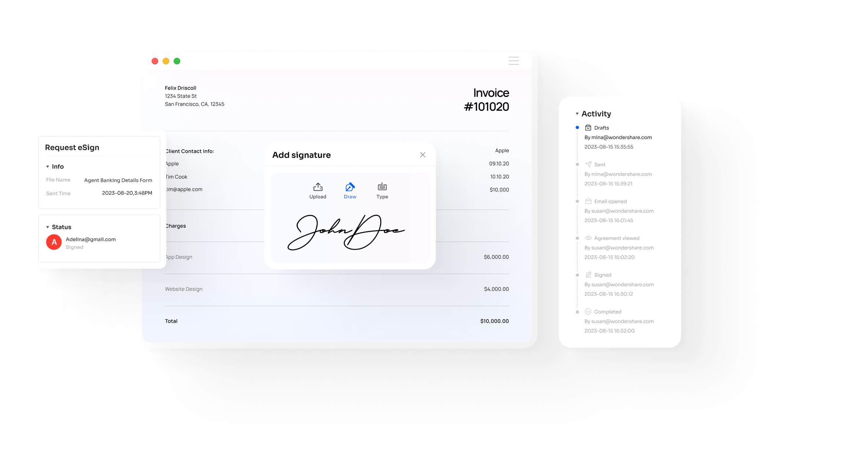
Task: Click the close button on Add signature dialog
Action: click(423, 155)
